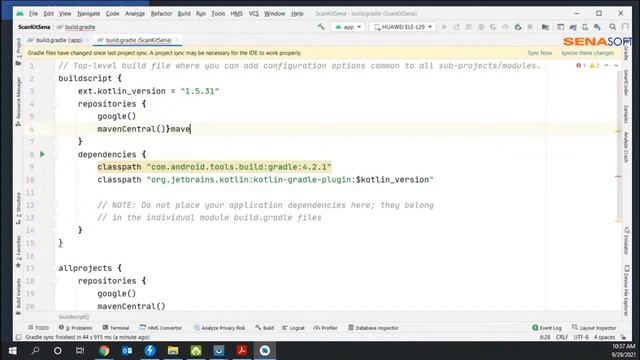Screen dimensions: 640x360
Task: Open the Emulator panel on the right edge
Action: point(627,241)
